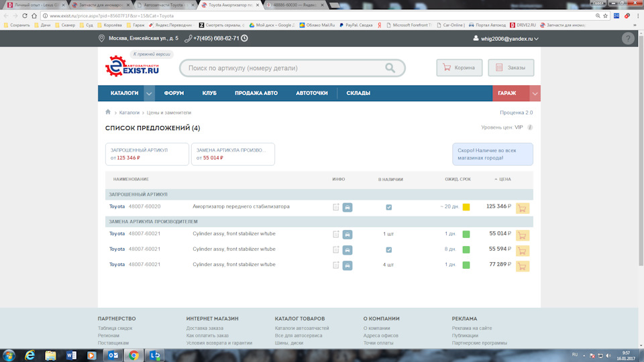Open Outlook from the taskbar
The image size is (644, 362).
pos(113,355)
